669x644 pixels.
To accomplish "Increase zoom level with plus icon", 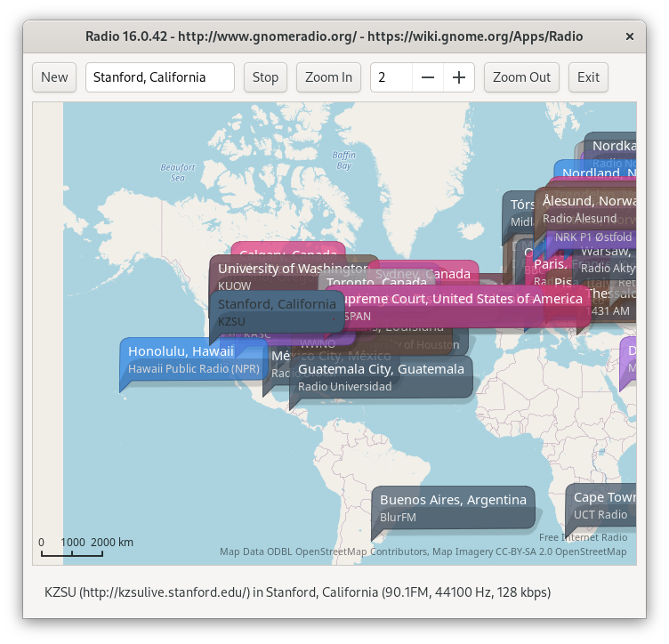I will click(459, 77).
